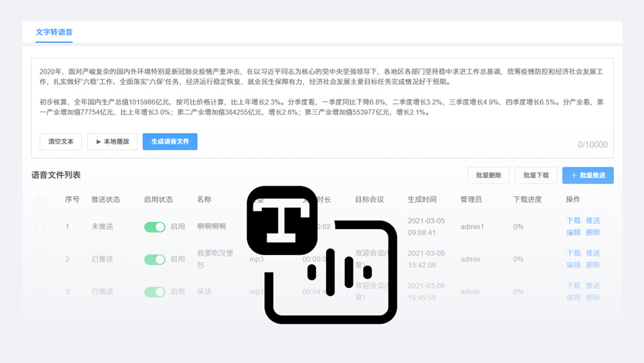Click 下载 link for the 采访 row
The height and width of the screenshot is (363, 644).
573,286
